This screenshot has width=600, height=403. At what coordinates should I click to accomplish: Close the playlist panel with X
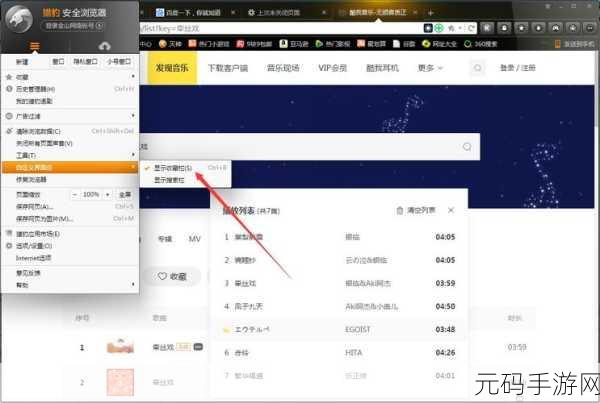point(451,210)
